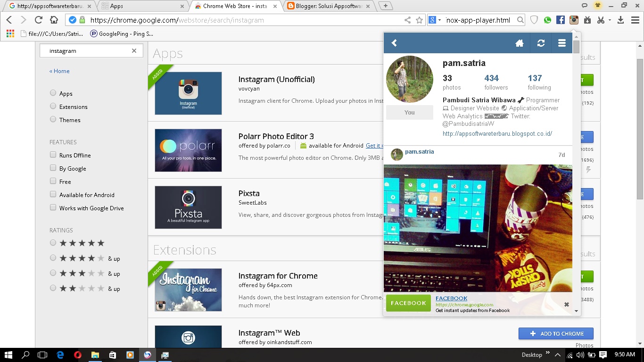Close the Facebook ad banner
Screen dimensions: 644x362
[x=567, y=304]
